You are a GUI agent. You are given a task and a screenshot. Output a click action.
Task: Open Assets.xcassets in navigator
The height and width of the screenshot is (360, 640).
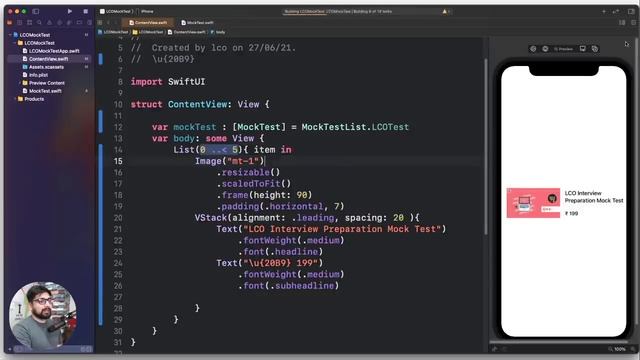pyautogui.click(x=43, y=67)
